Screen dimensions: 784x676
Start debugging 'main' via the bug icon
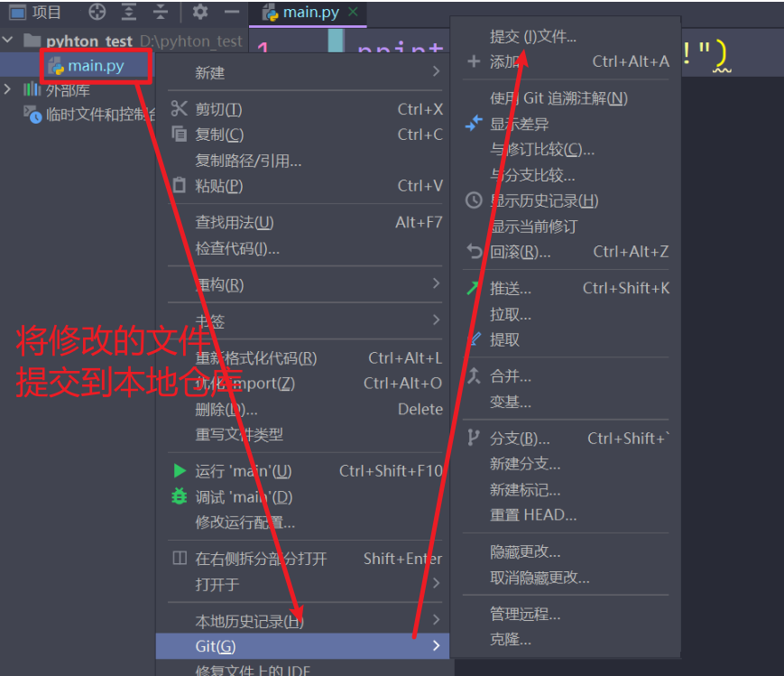point(180,496)
